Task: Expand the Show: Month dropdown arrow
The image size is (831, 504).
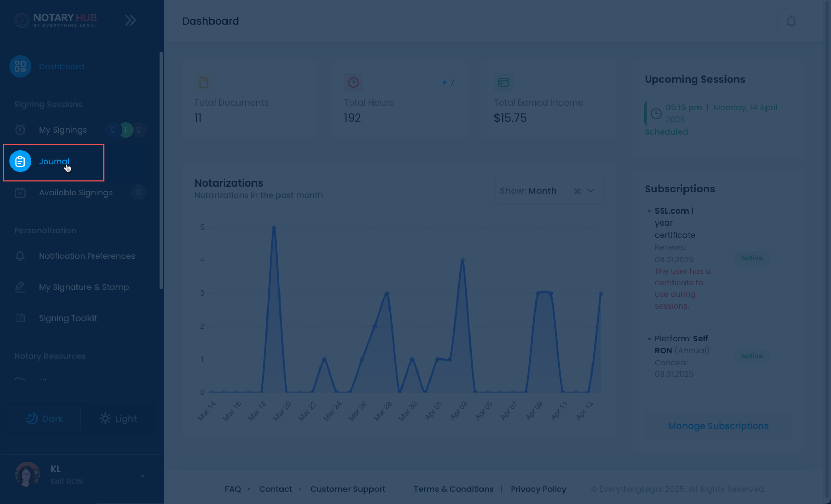Action: click(591, 191)
